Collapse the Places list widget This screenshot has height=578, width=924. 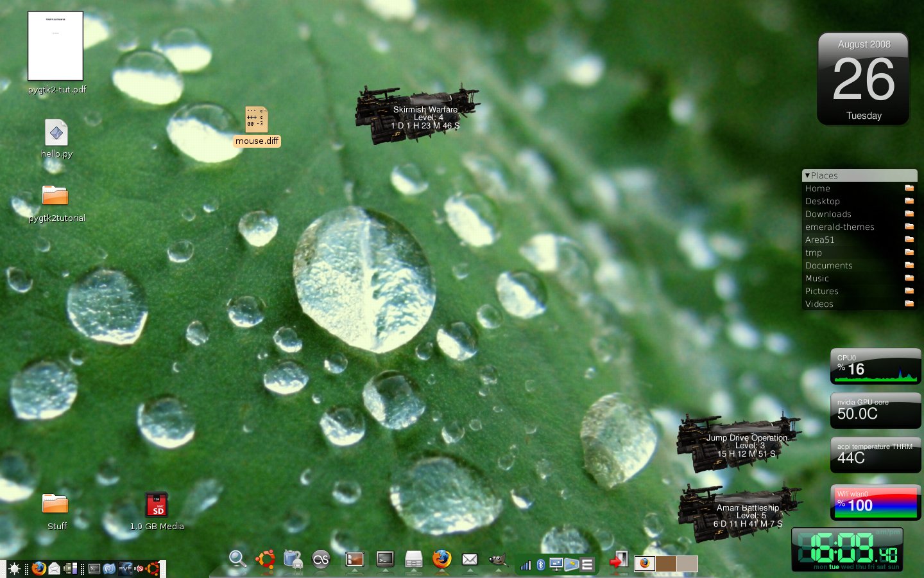pyautogui.click(x=808, y=175)
